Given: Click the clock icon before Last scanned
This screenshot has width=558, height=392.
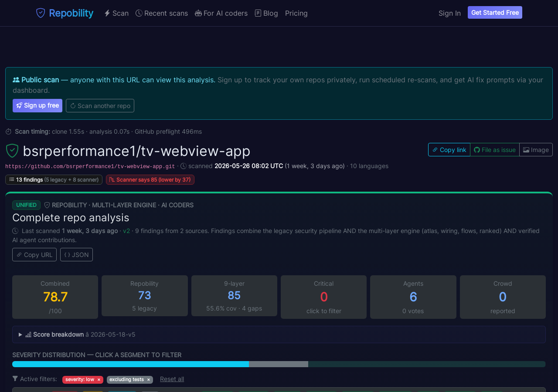Looking at the screenshot, I should click(15, 231).
